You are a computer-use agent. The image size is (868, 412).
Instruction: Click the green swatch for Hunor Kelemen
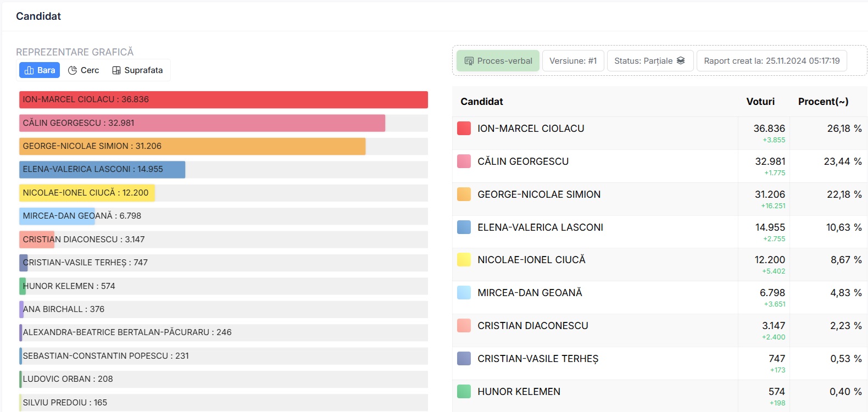pyautogui.click(x=464, y=392)
